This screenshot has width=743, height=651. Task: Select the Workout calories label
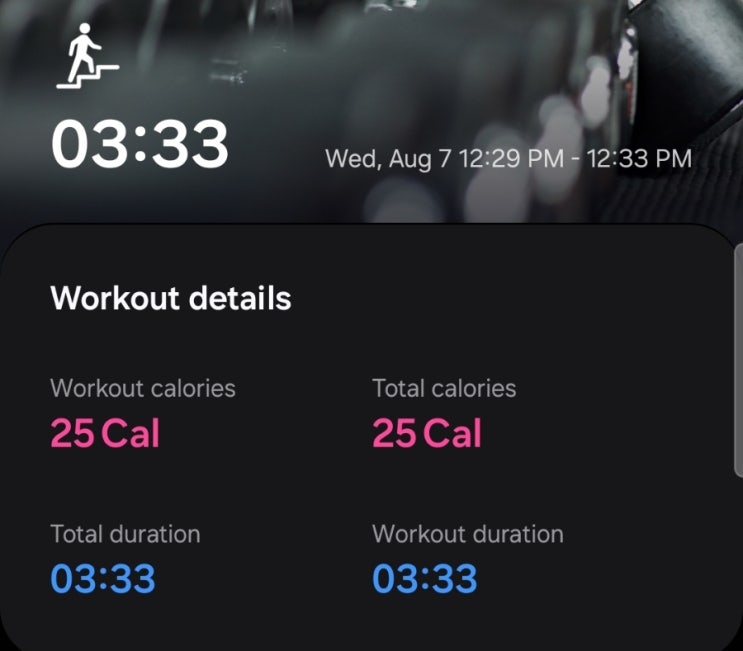point(143,388)
